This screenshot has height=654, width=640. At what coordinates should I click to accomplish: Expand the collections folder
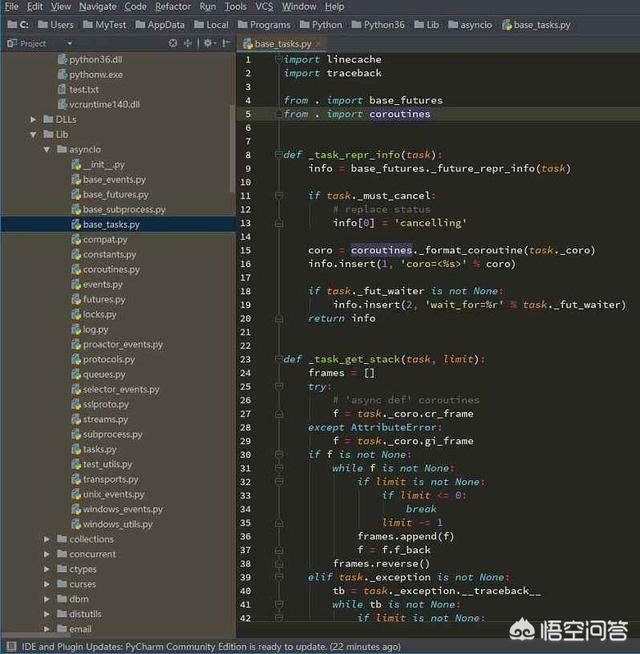pyautogui.click(x=47, y=540)
